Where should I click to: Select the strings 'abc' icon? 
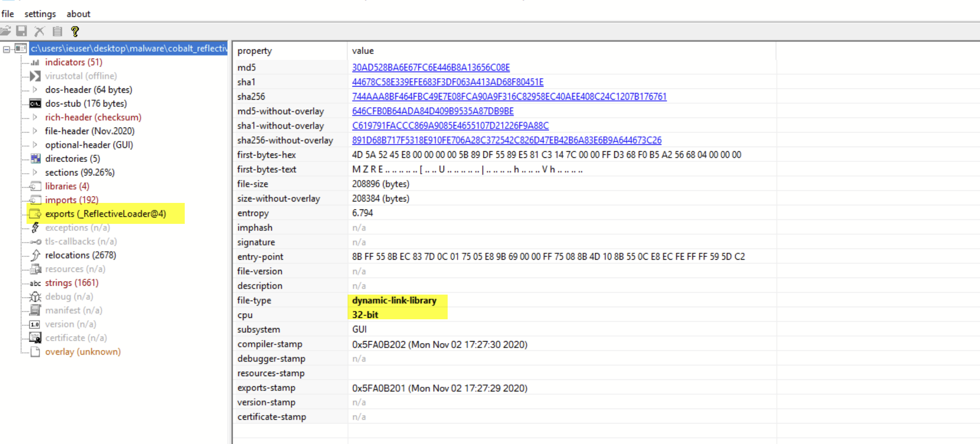[x=34, y=283]
